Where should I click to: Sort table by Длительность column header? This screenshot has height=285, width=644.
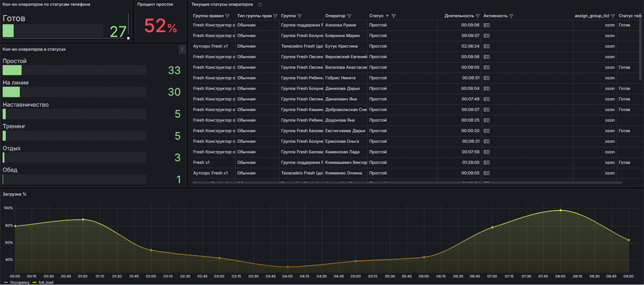click(x=459, y=16)
